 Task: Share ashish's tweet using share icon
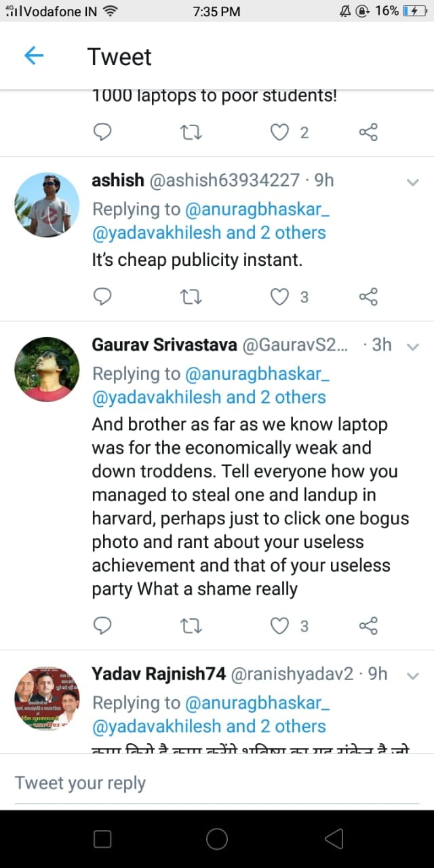[x=368, y=296]
